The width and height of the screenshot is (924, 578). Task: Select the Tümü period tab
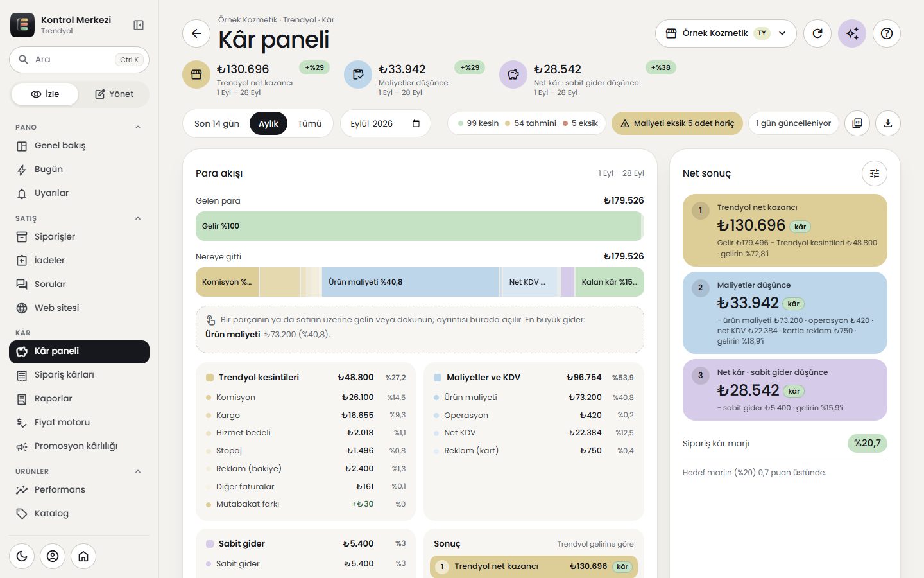coord(309,124)
